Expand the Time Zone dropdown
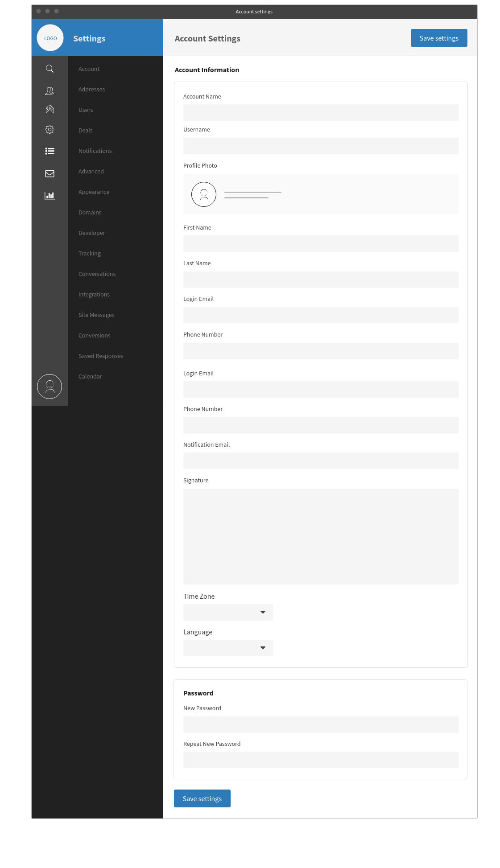500x868 pixels. coord(228,612)
